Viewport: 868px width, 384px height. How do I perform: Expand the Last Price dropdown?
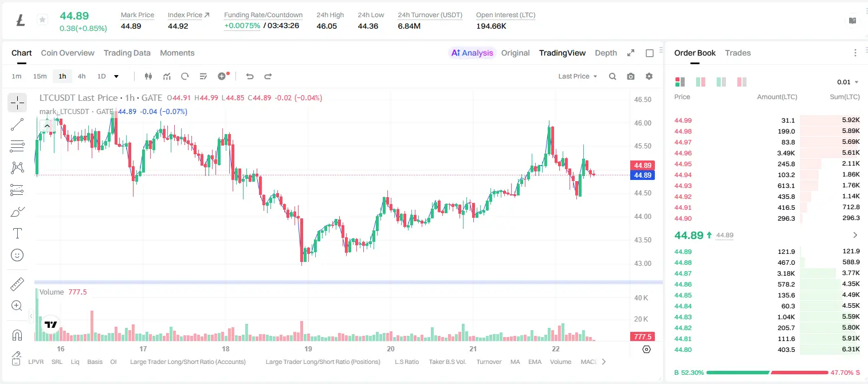[x=578, y=76]
